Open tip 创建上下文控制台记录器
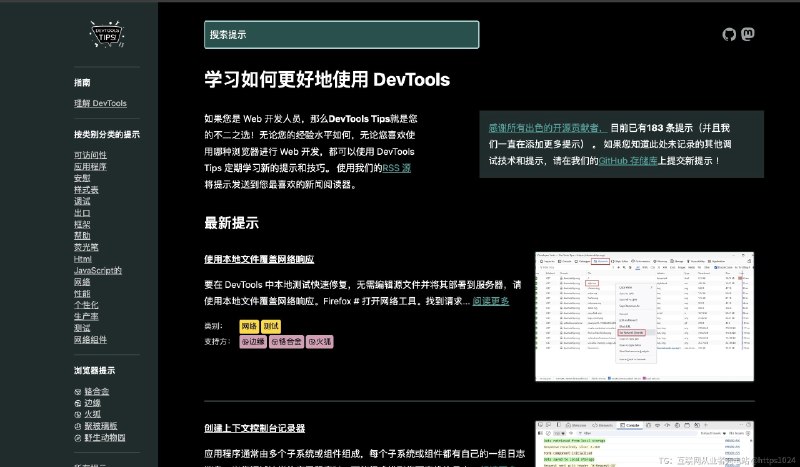The image size is (800, 467). (x=255, y=428)
